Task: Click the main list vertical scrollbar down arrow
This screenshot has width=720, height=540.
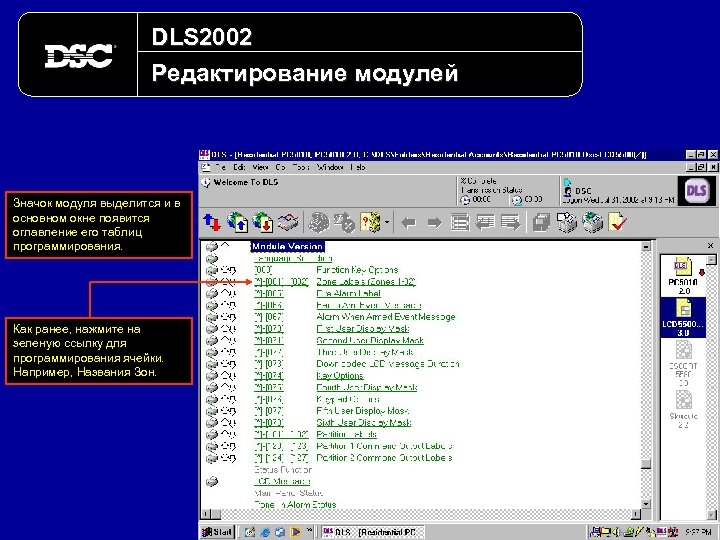Action: coord(646,504)
